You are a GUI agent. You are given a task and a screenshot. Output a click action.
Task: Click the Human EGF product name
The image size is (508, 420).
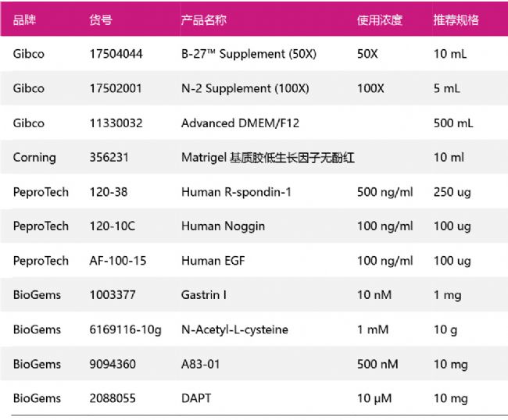point(212,261)
